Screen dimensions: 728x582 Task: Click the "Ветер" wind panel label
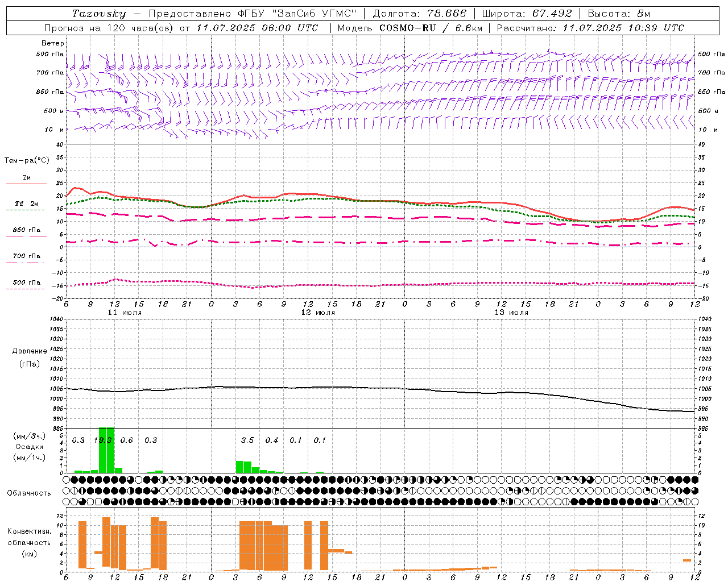(x=52, y=43)
